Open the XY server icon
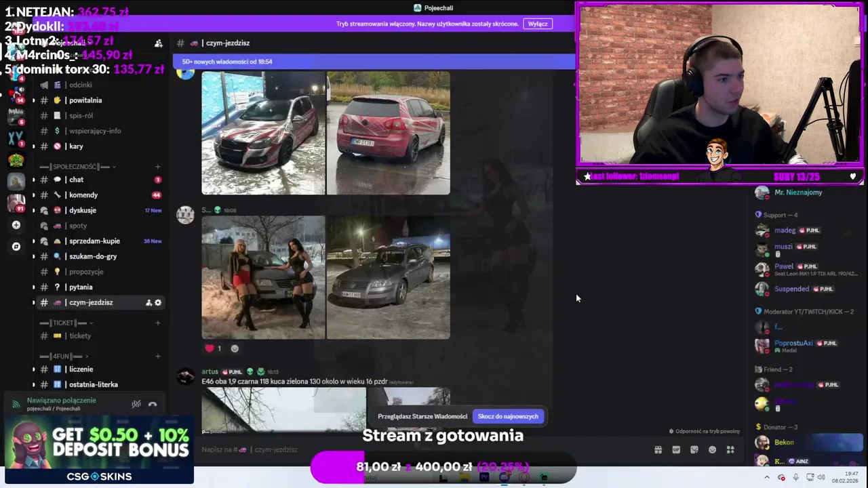This screenshot has width=868, height=488. (x=16, y=138)
